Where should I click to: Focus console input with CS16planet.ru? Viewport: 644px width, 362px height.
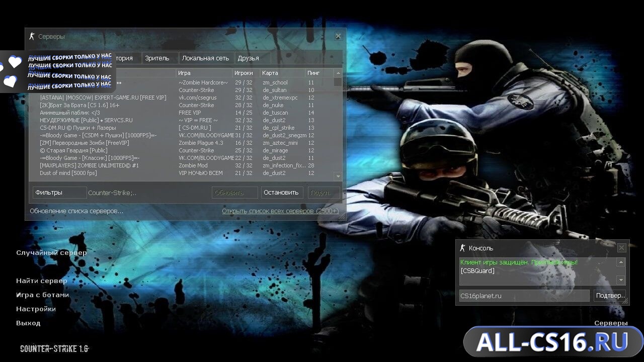coord(524,296)
